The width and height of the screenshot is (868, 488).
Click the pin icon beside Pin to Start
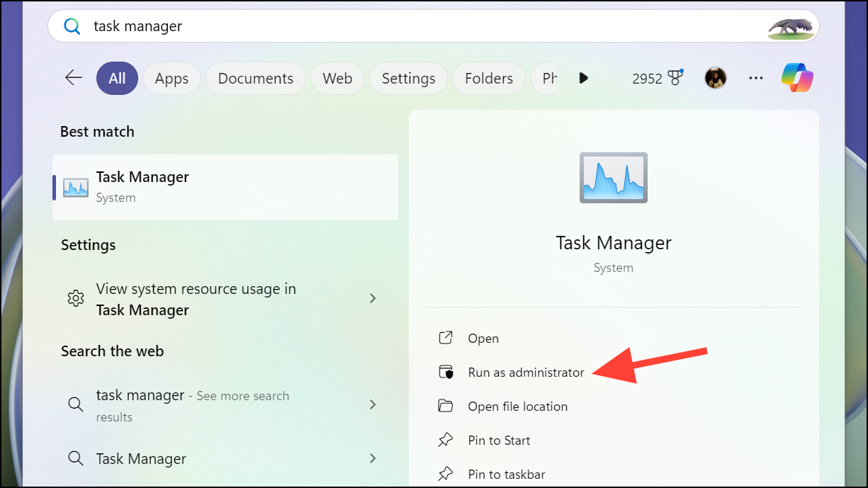[446, 440]
